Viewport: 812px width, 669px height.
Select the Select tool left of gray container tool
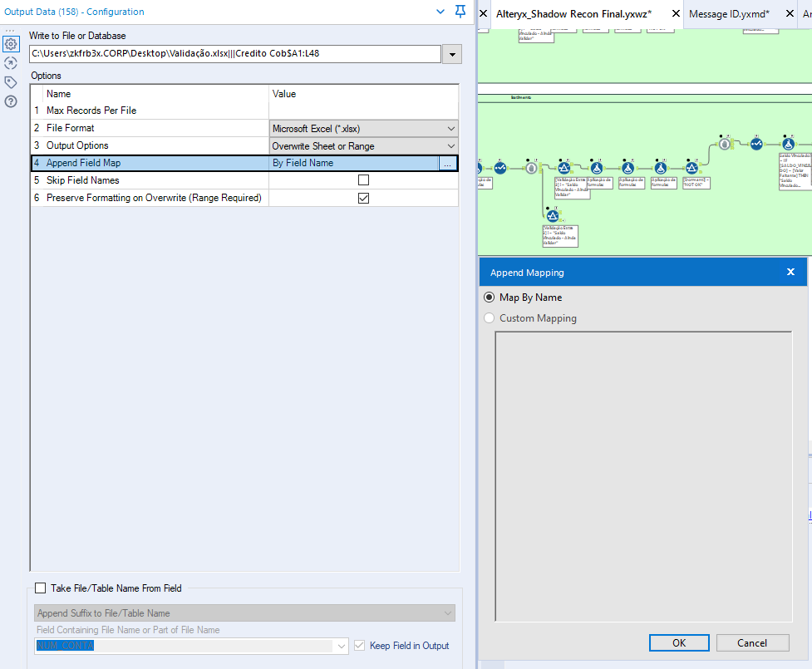pyautogui.click(x=500, y=168)
